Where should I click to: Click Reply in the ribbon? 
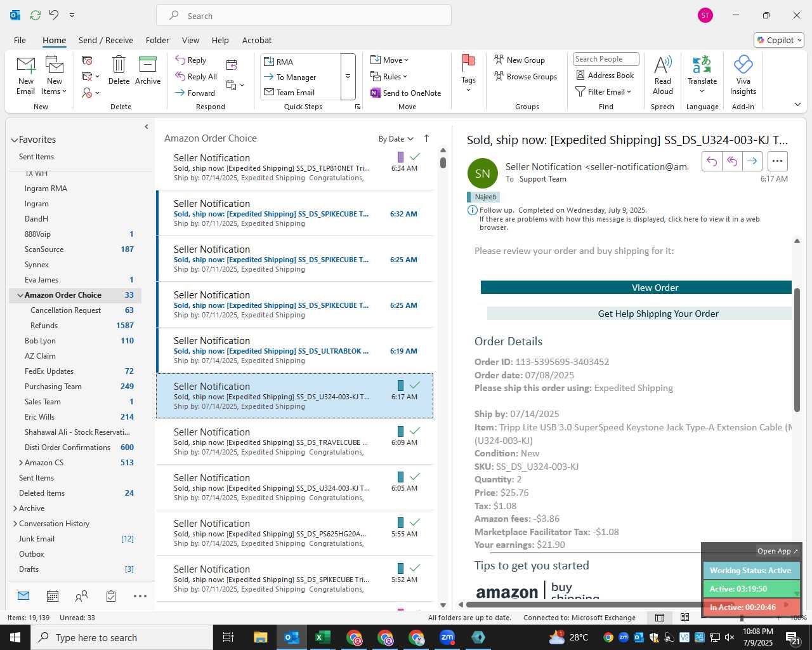(x=191, y=60)
